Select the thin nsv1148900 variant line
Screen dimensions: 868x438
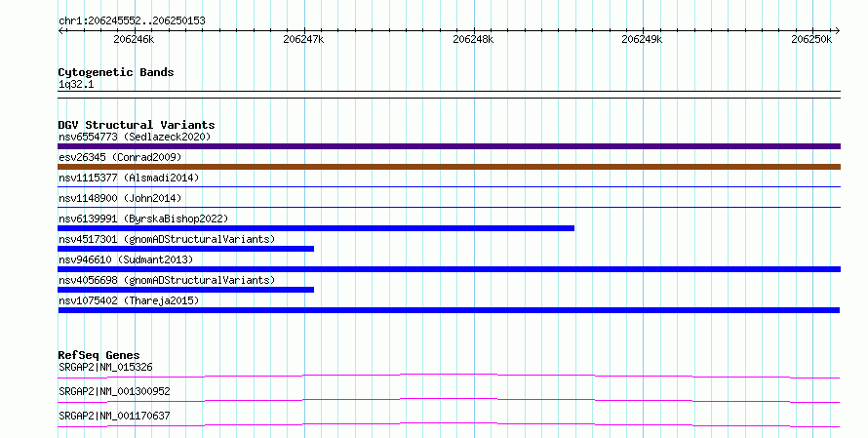[449, 208]
